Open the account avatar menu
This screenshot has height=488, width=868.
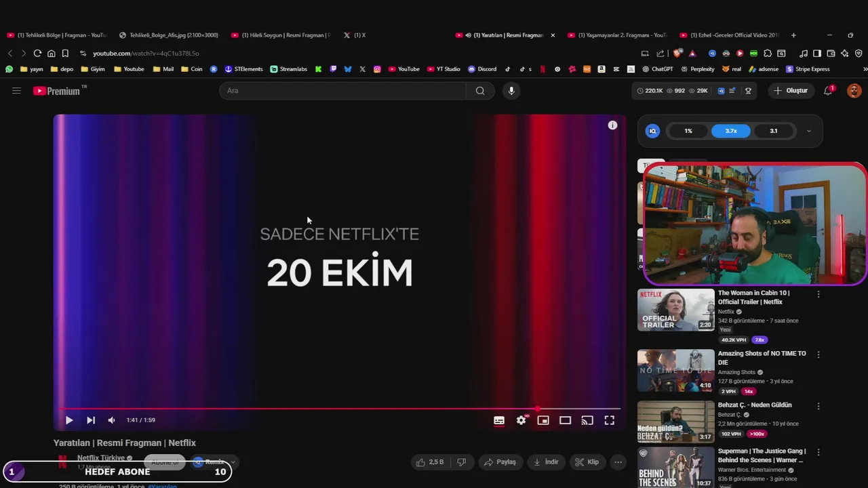point(854,91)
